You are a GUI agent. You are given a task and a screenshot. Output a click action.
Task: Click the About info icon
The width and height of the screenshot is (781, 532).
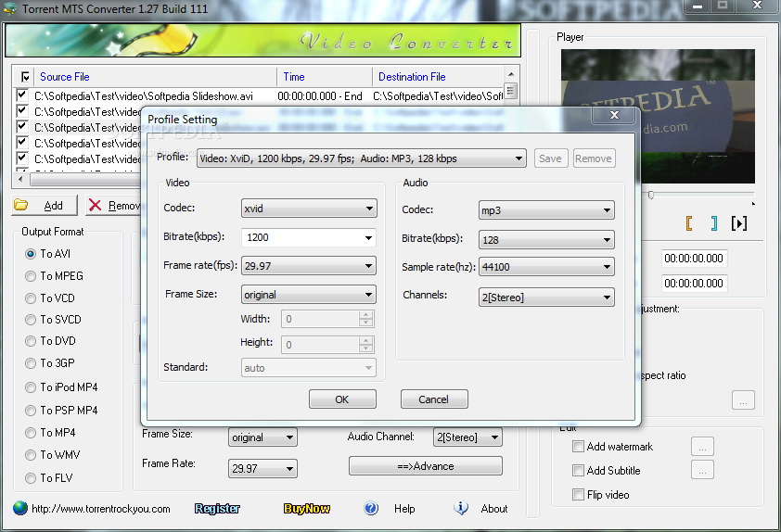click(x=461, y=508)
